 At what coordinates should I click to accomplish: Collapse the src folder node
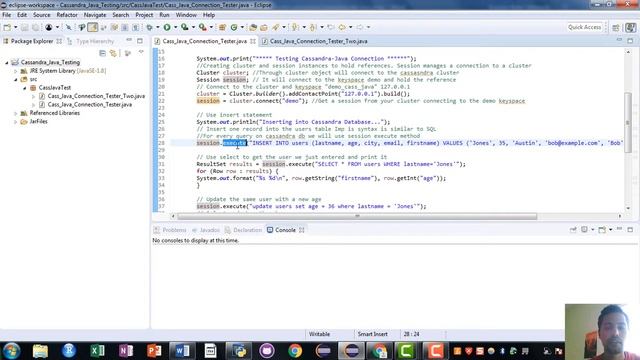click(x=16, y=79)
